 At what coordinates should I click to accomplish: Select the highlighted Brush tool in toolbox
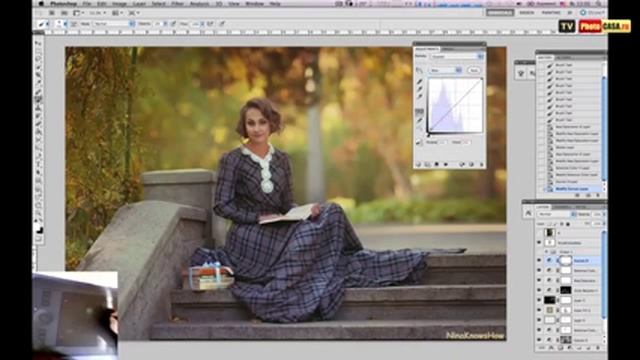pos(38,99)
